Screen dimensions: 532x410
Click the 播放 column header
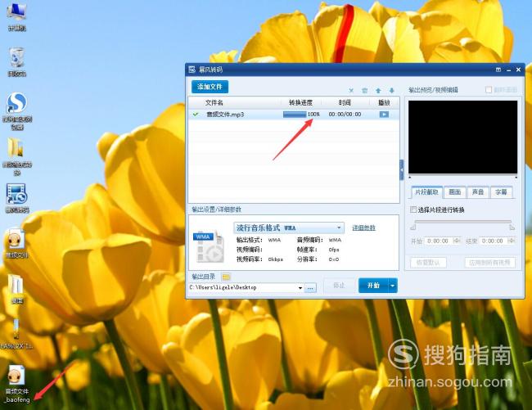tap(384, 102)
